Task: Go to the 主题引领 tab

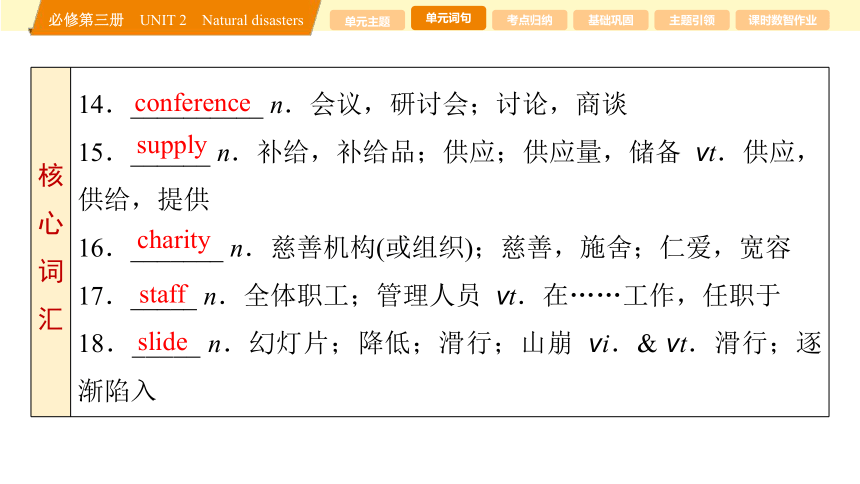Action: pyautogui.click(x=692, y=21)
